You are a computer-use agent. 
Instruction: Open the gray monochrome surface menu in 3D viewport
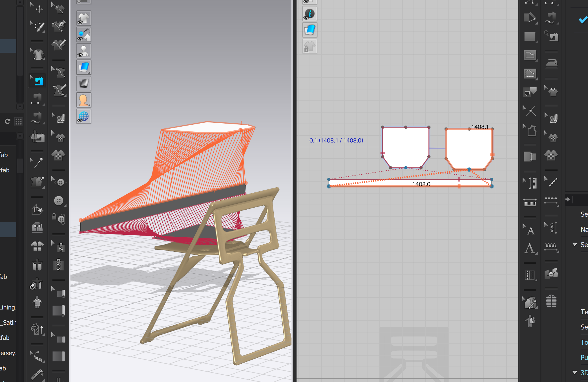pos(84,84)
